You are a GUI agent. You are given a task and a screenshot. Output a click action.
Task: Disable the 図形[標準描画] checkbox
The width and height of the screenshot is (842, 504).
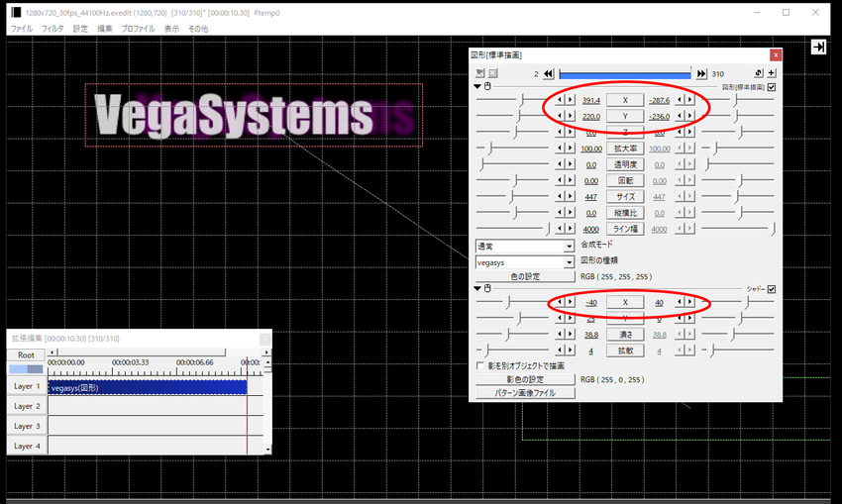pos(772,87)
